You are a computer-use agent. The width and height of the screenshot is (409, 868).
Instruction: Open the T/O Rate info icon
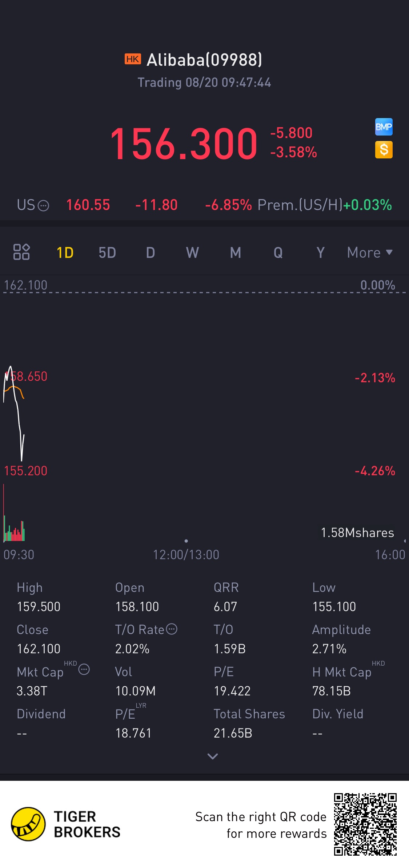click(172, 629)
